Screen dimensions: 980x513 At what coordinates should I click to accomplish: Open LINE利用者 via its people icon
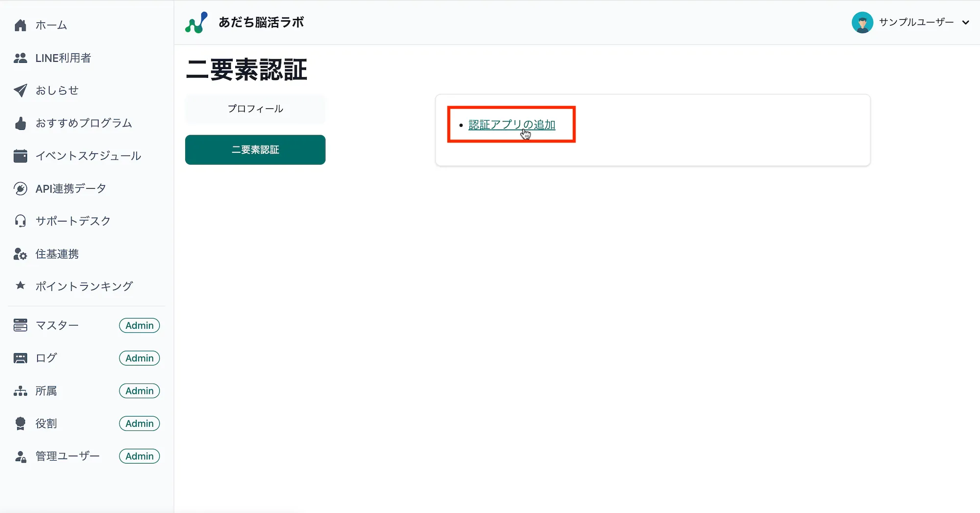click(20, 58)
